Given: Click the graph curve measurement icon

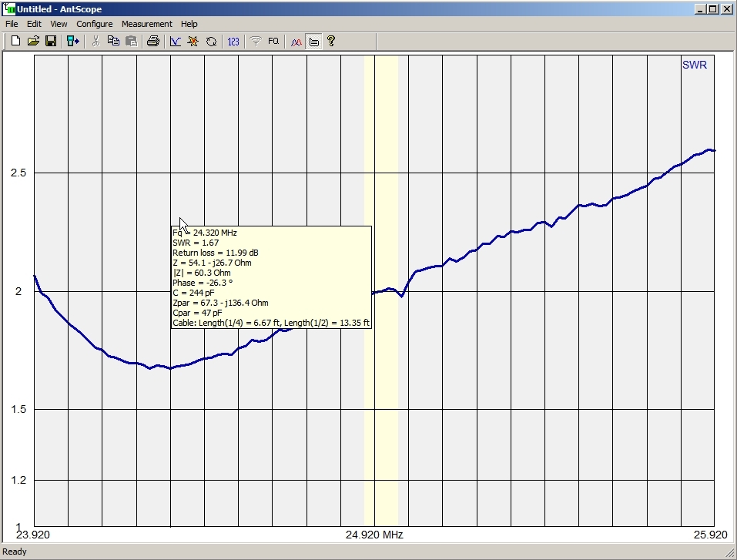Looking at the screenshot, I should pos(176,42).
